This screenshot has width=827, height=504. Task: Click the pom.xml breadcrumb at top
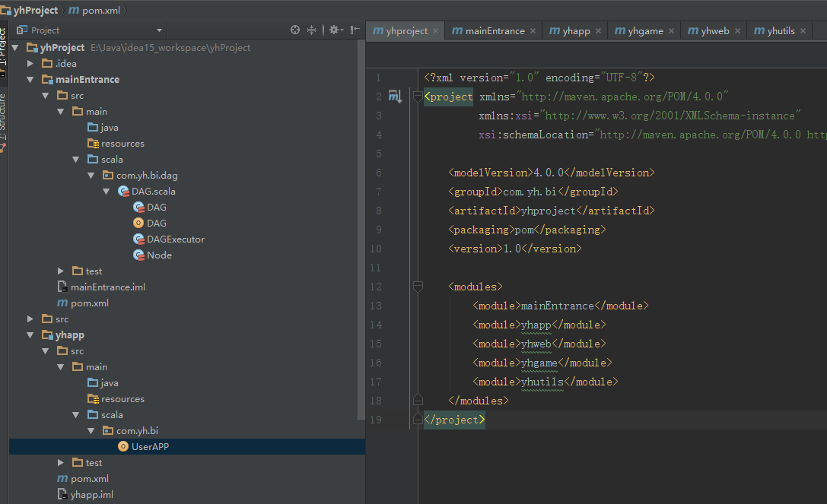click(x=97, y=11)
